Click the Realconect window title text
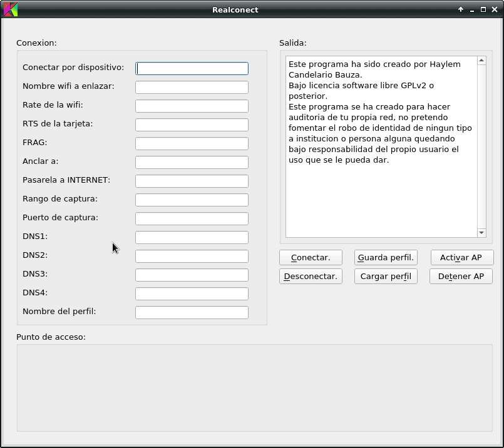 click(x=235, y=9)
